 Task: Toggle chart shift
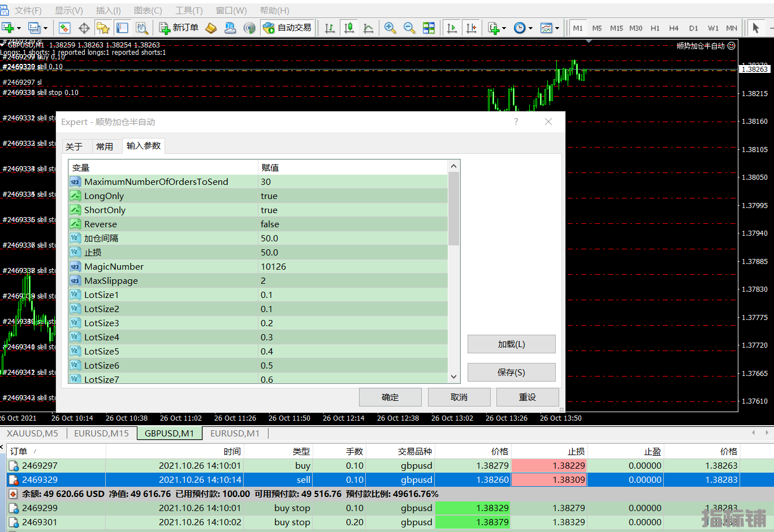470,28
